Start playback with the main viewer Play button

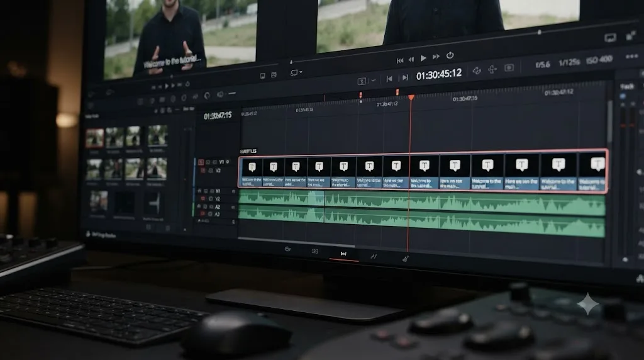[423, 59]
